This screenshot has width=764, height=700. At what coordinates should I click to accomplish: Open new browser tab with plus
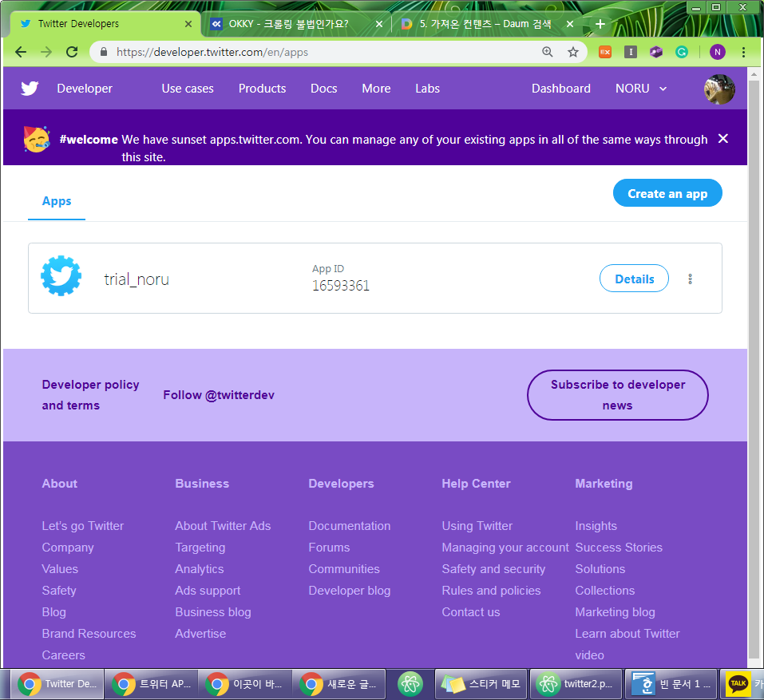pos(600,24)
